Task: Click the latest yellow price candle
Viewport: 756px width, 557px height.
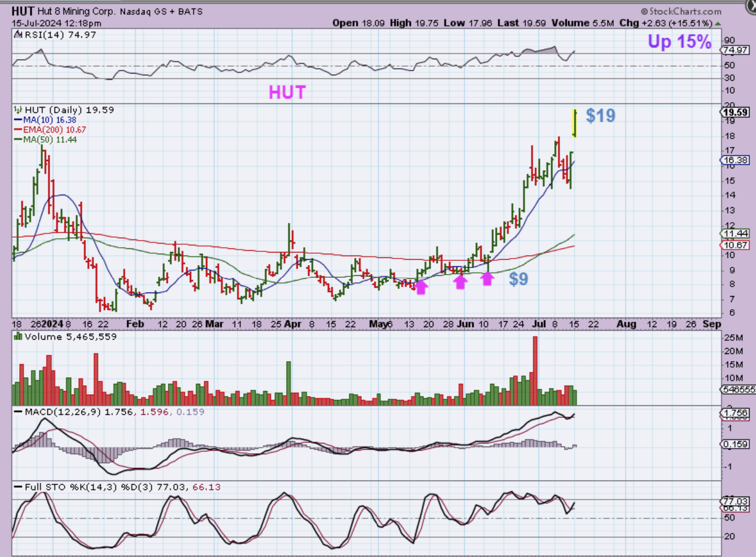Action: click(574, 123)
